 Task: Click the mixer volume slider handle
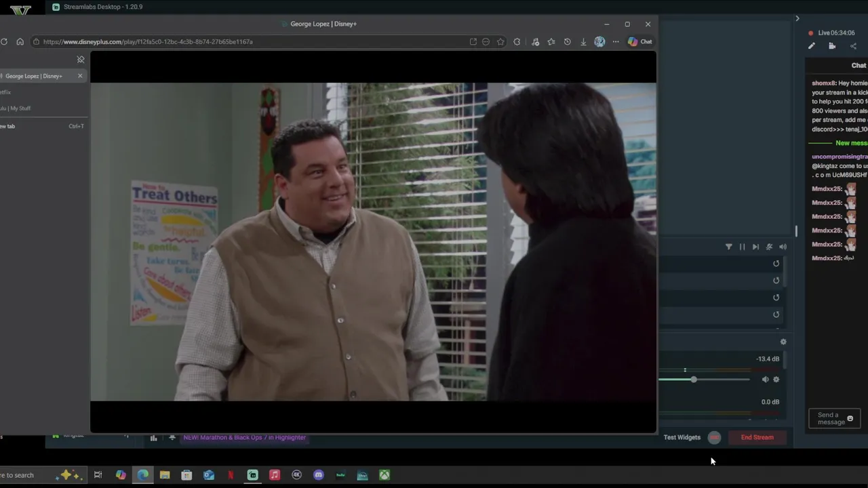coord(694,380)
